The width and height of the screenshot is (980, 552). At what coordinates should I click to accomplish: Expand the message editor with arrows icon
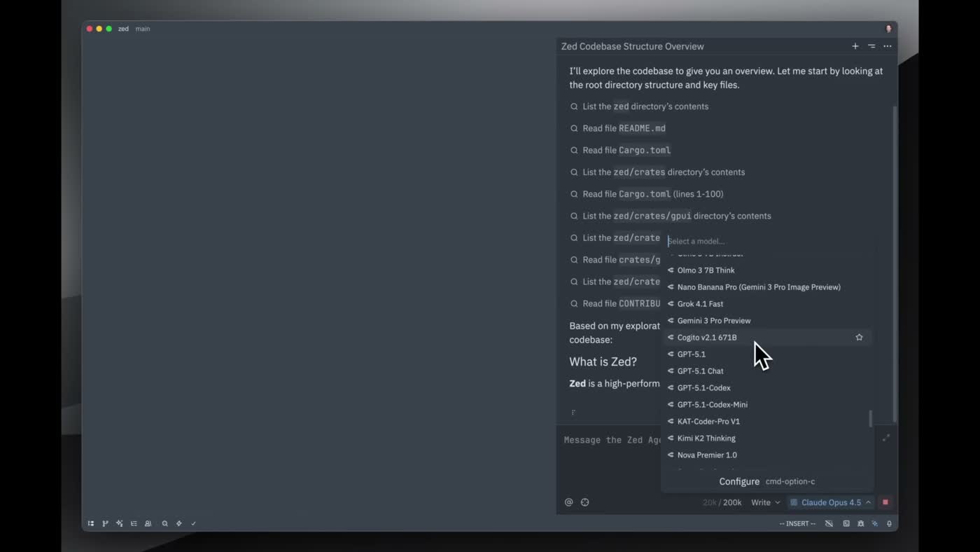[x=886, y=438]
